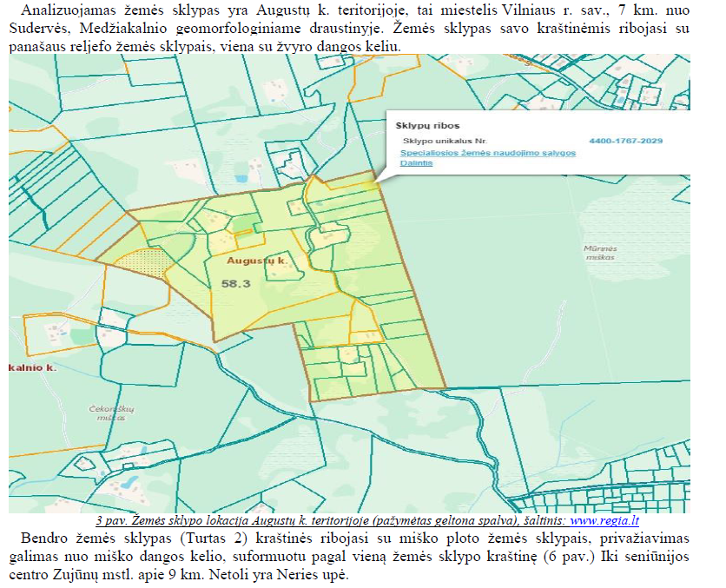Screen dimensions: 726x588
Task: Click paragraph starting Analizuojamas žemės sklypas
Action: 349,29
